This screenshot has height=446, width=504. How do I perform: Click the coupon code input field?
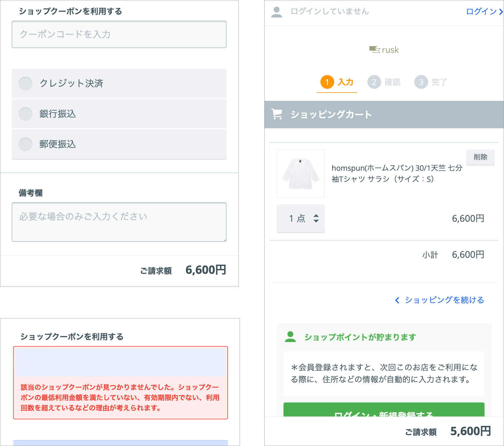click(119, 34)
